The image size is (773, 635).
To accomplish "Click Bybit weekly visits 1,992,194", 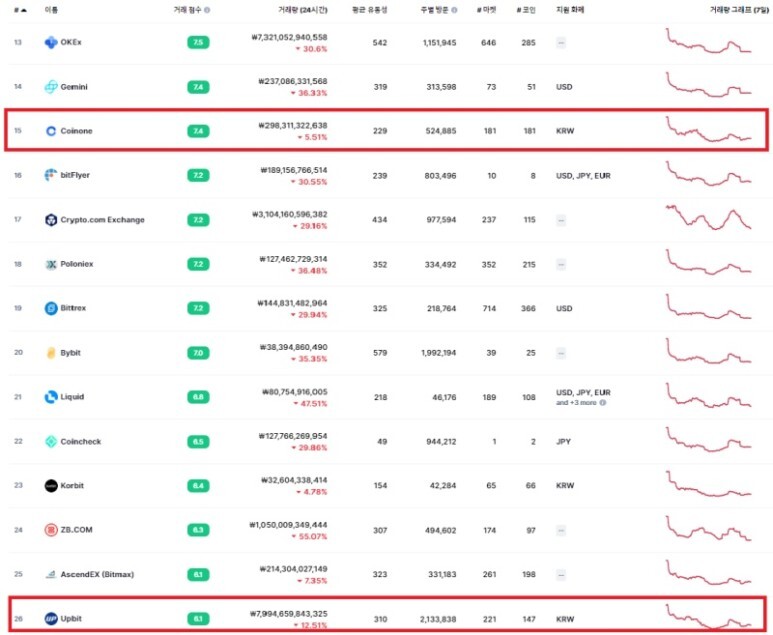I will [439, 353].
